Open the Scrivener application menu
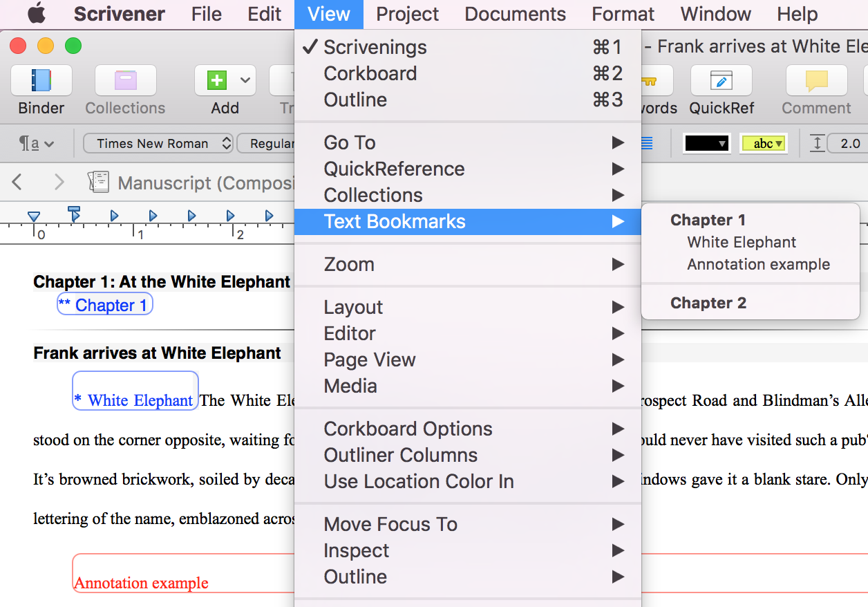 pos(120,14)
